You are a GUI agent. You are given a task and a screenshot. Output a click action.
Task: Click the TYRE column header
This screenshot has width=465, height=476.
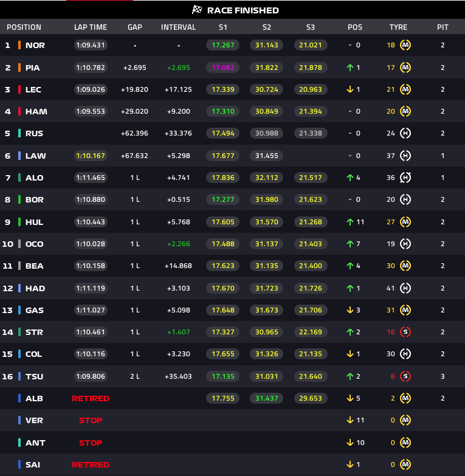click(x=398, y=27)
